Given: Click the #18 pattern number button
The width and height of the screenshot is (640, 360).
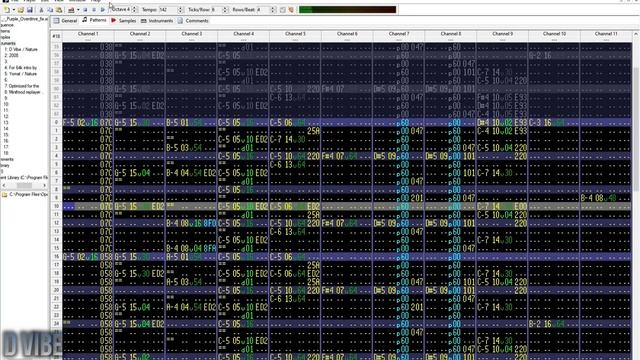Looking at the screenshot, I should coord(56,36).
